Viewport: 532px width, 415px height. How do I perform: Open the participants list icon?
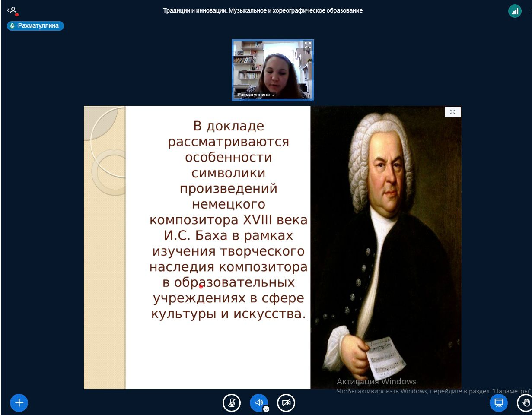(x=13, y=11)
